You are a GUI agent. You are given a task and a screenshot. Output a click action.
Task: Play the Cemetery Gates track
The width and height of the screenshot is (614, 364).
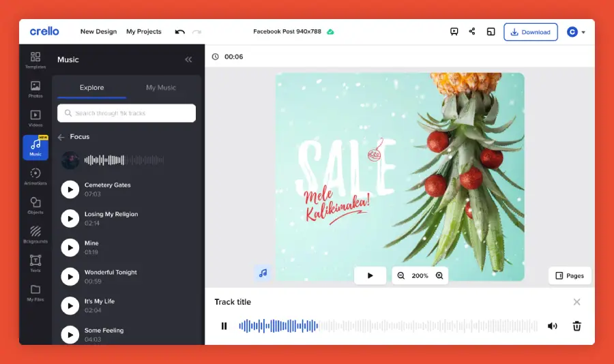coord(70,189)
